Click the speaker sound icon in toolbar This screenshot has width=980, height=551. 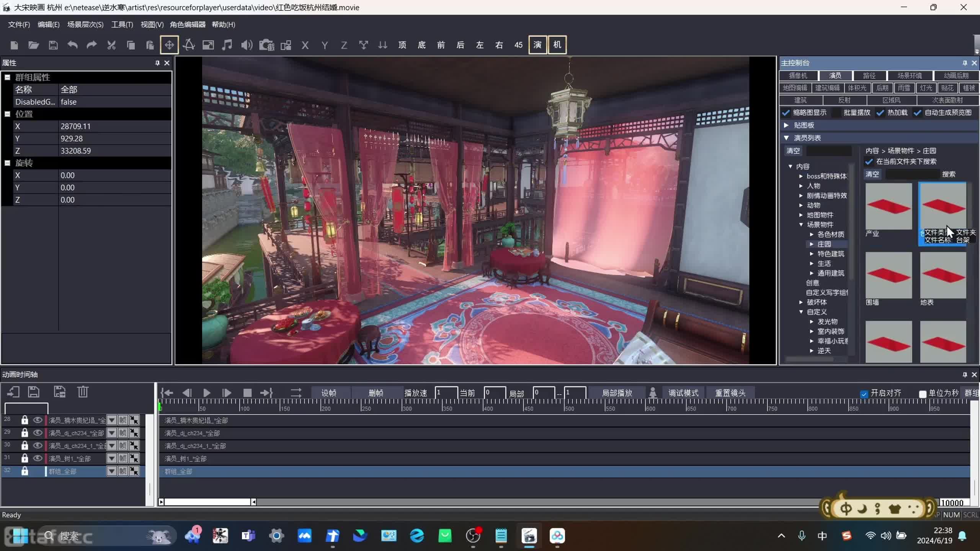[x=247, y=45]
